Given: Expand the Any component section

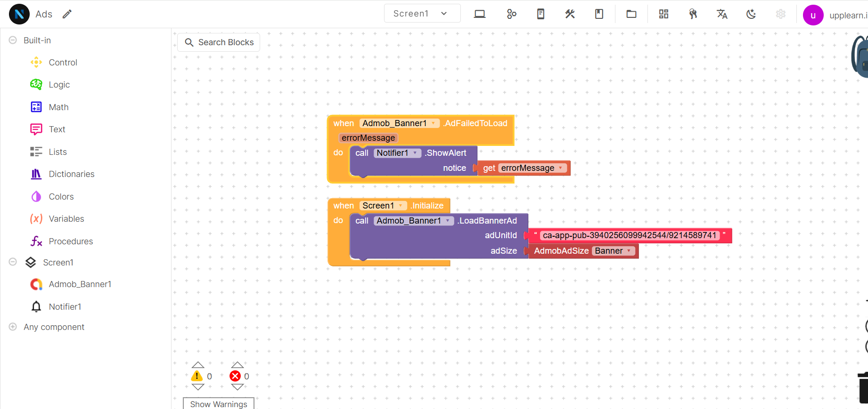Looking at the screenshot, I should click(13, 327).
